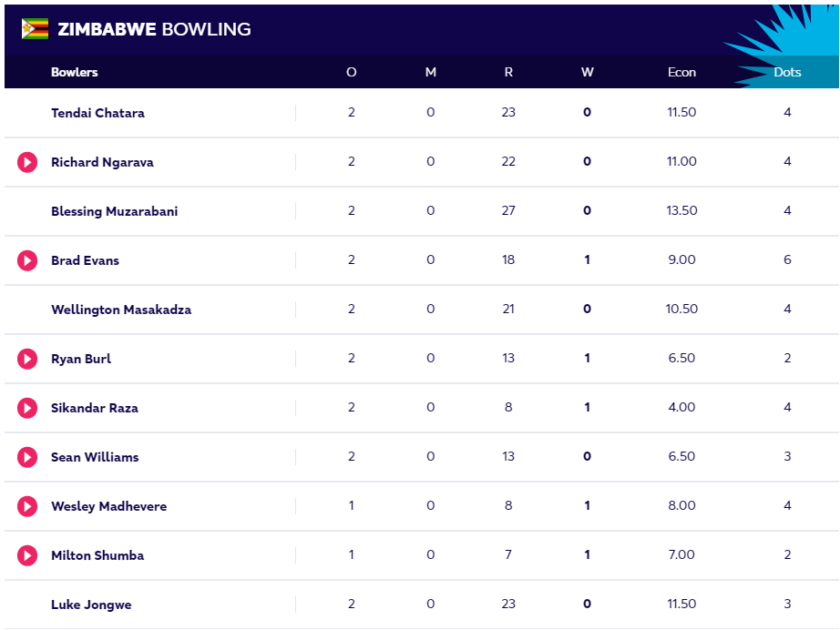Click Sikandar Raza's economy value 4.00
This screenshot has height=630, width=840.
point(681,407)
